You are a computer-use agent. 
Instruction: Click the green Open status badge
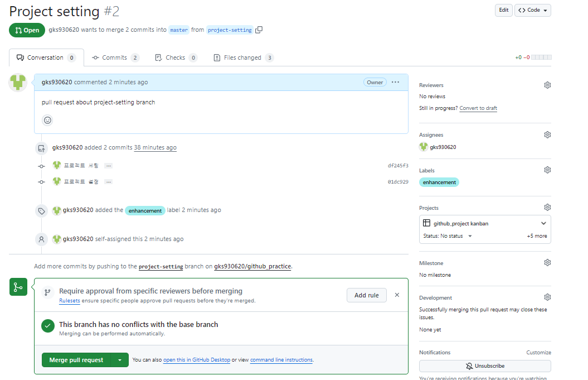point(27,30)
